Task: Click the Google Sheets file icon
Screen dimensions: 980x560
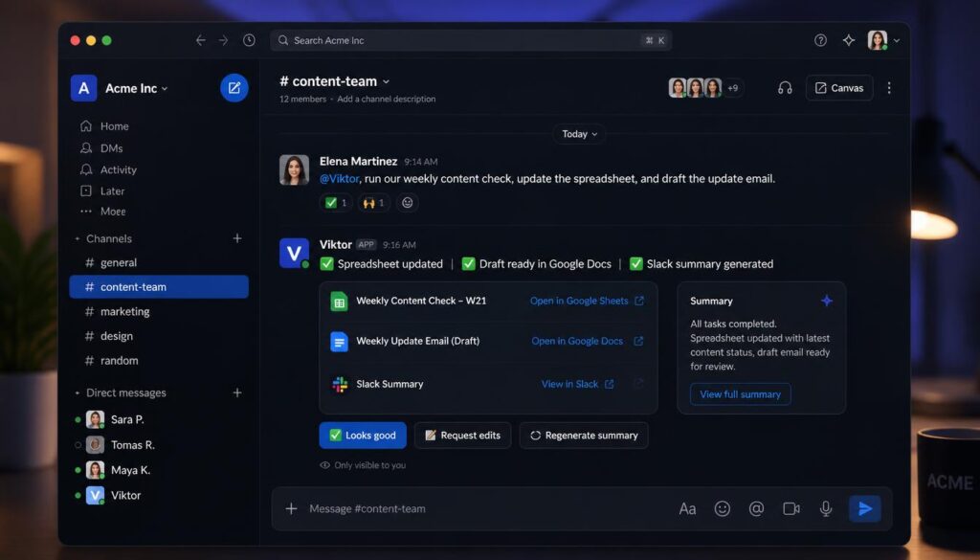Action: 339,302
